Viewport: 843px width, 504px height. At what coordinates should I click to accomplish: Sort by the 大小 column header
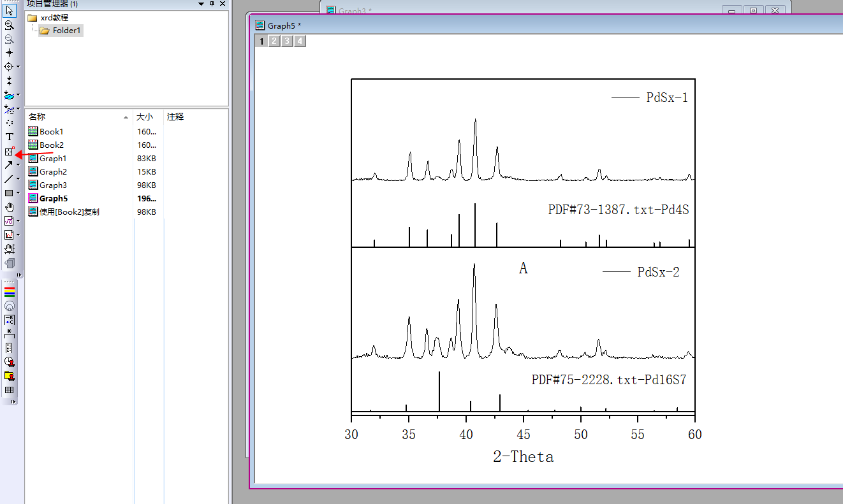coord(148,117)
